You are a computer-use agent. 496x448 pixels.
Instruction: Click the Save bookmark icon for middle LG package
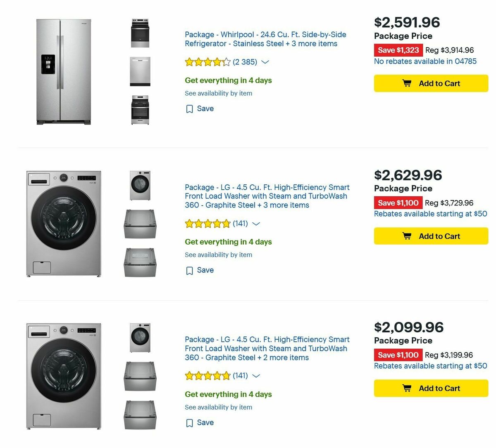click(x=189, y=270)
